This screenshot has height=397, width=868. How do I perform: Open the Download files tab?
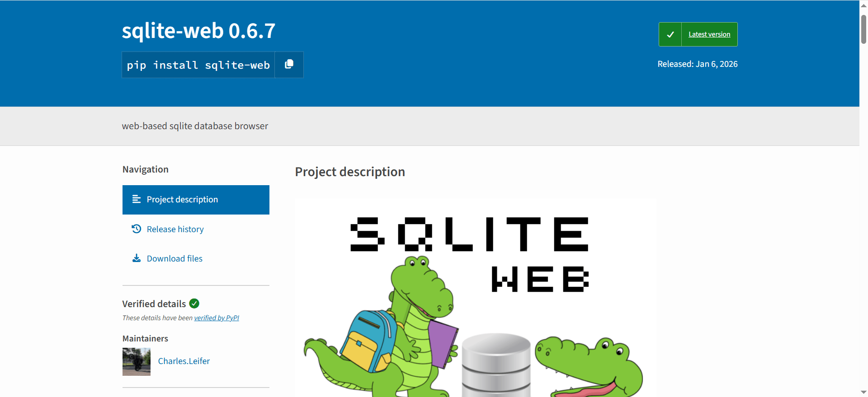[x=196, y=258]
